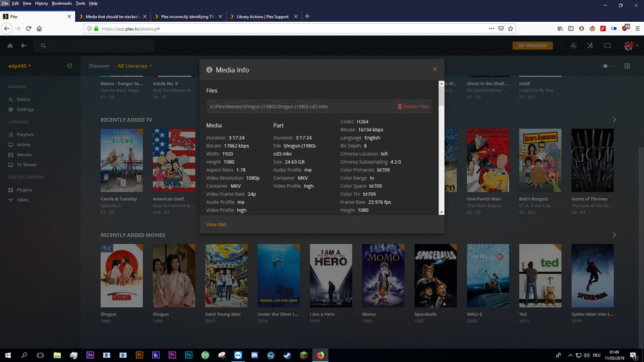Open the Momo movie poster
This screenshot has width=644, height=362.
[x=383, y=276]
